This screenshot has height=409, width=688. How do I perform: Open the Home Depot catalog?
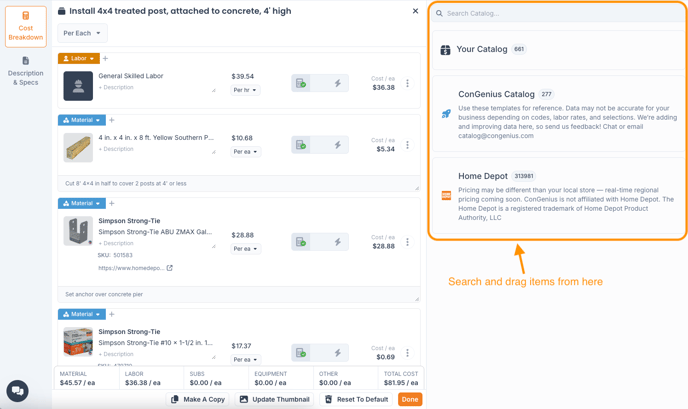(x=557, y=196)
